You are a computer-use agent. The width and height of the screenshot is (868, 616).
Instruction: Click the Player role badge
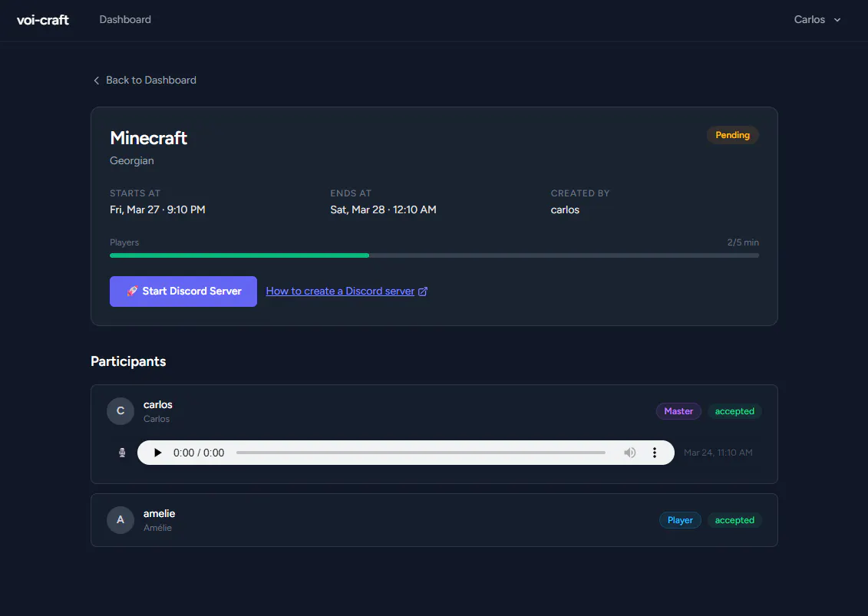point(680,520)
